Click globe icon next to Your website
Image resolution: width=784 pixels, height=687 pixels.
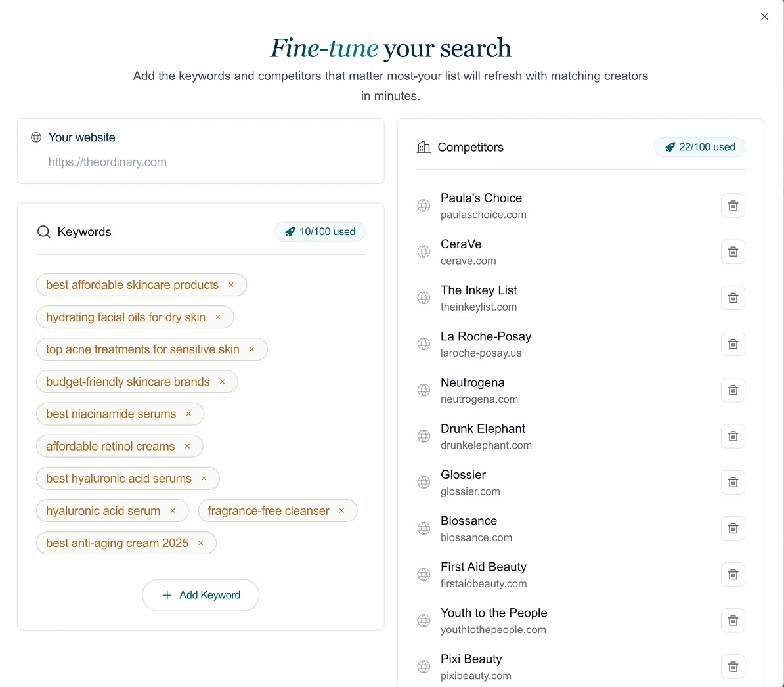point(36,137)
